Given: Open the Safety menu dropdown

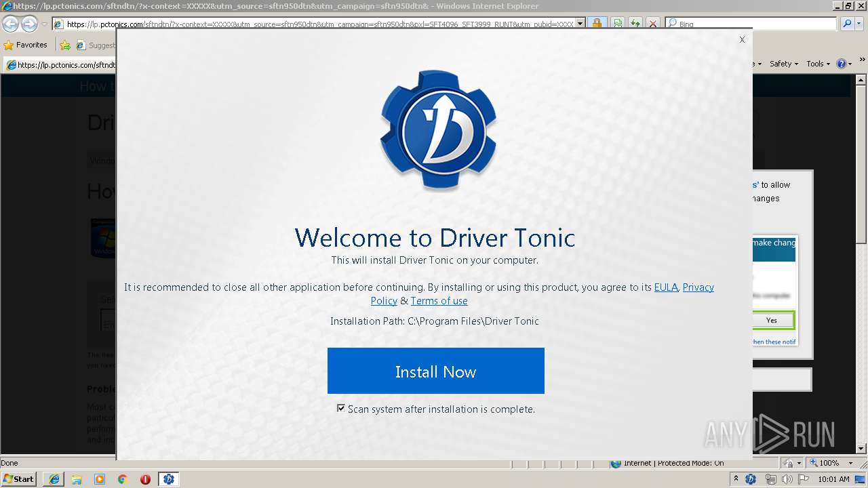Looking at the screenshot, I should click(x=783, y=64).
